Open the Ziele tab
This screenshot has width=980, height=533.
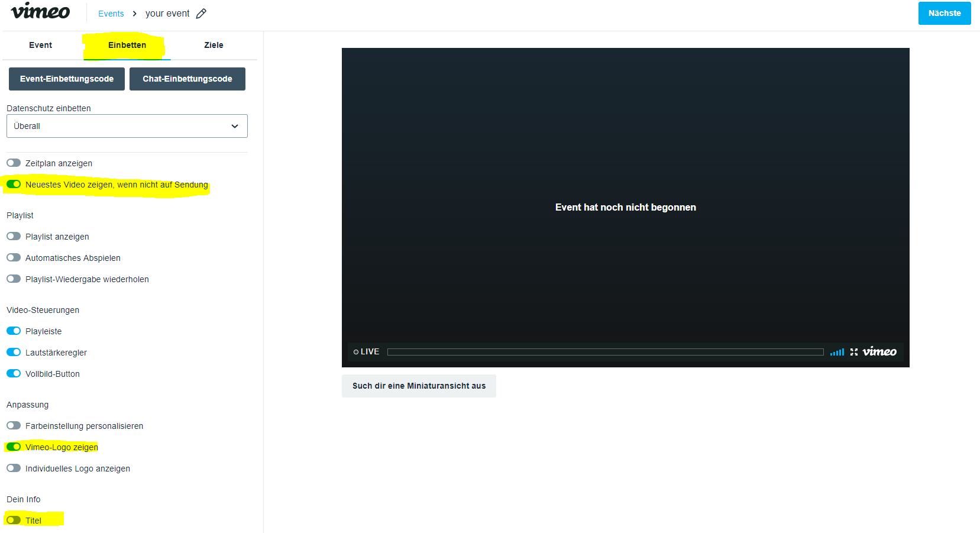214,45
